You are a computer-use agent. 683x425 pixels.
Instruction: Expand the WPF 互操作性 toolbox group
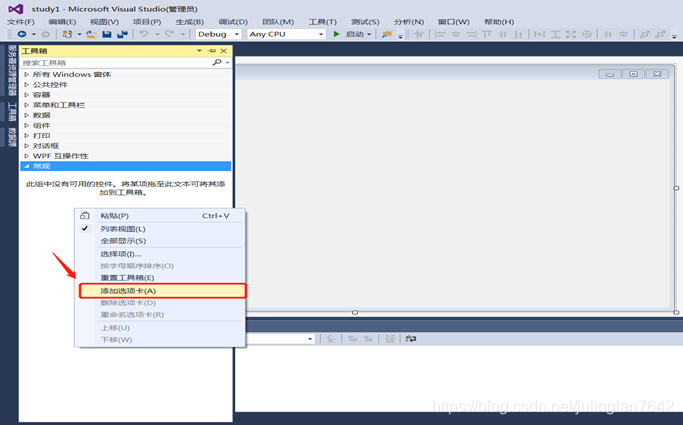click(27, 156)
